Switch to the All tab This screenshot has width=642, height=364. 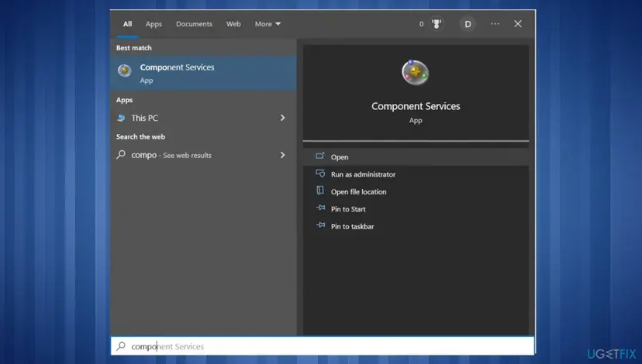[127, 24]
